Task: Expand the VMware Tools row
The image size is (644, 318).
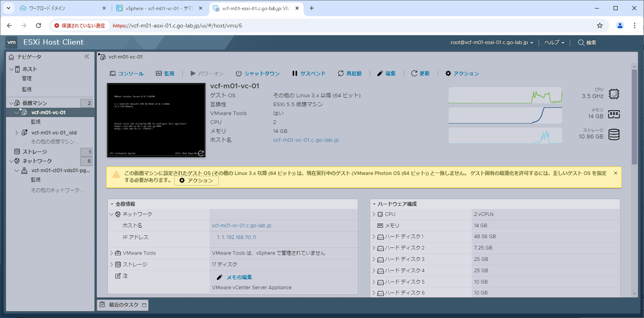Action: tap(111, 253)
